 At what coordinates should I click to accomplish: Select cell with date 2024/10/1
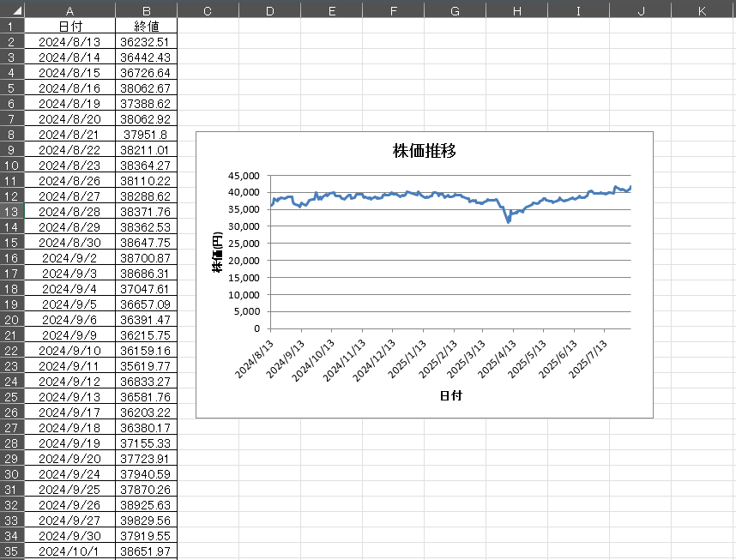69,551
